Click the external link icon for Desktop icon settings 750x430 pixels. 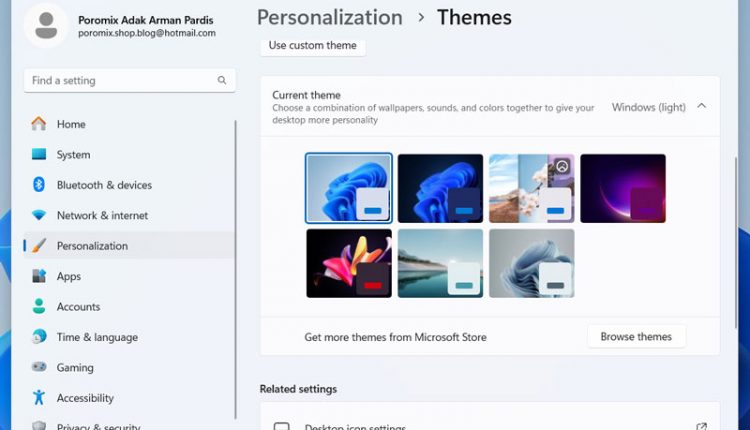(701, 426)
